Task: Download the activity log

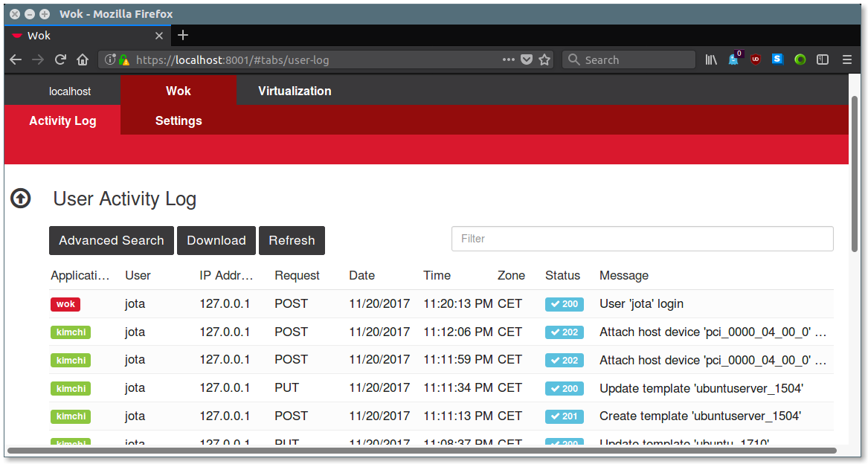Action: pos(216,240)
